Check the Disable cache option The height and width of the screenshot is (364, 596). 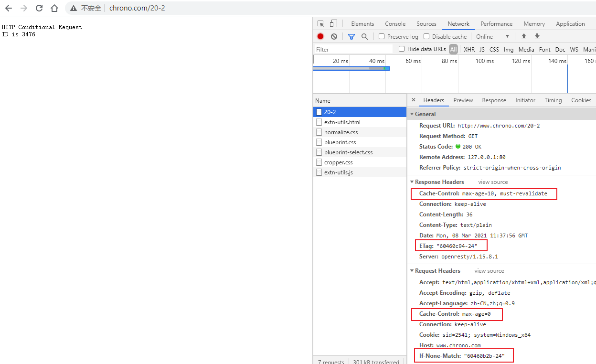(426, 36)
